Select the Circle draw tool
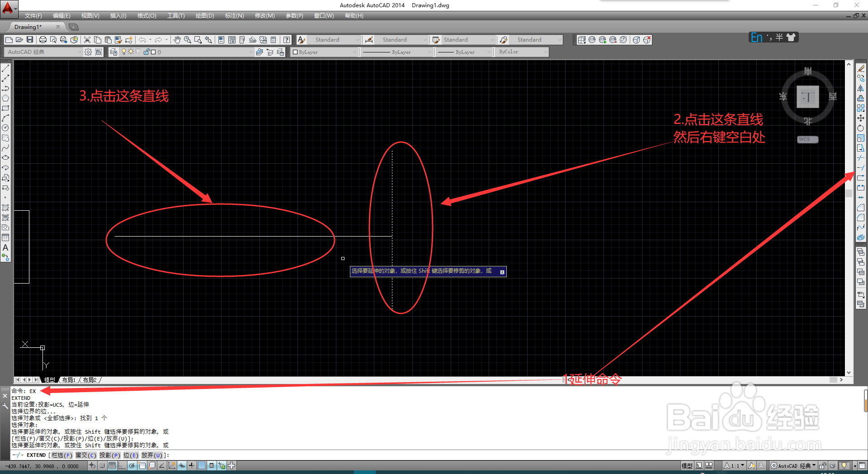 5,128
